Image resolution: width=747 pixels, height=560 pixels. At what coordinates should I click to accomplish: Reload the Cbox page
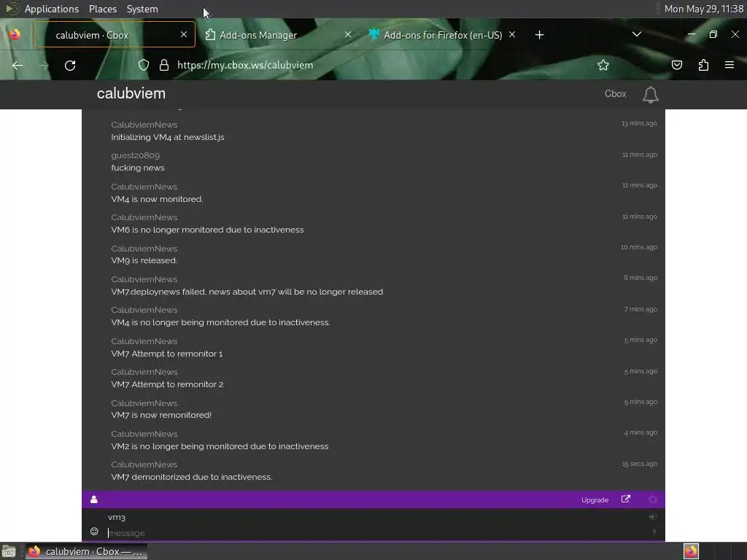70,65
